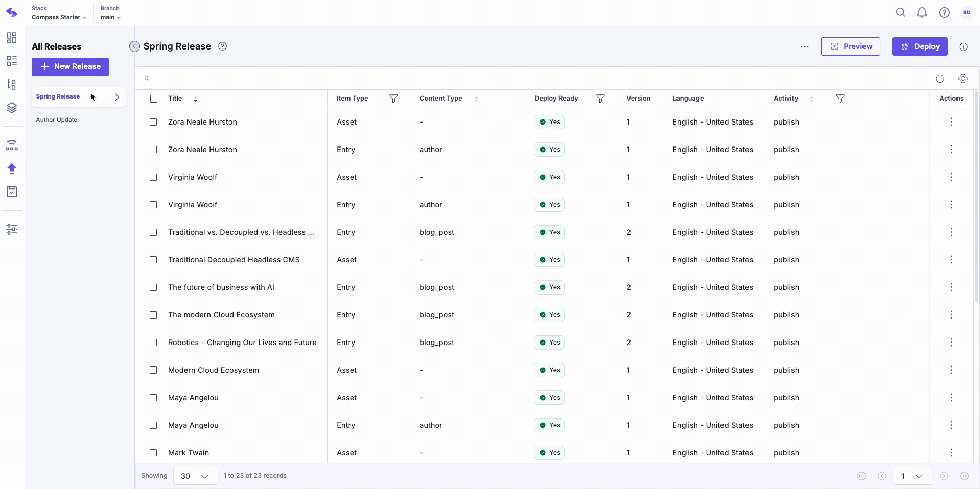Screen dimensions: 980x489
Task: Click the Deploy button
Action: (920, 46)
